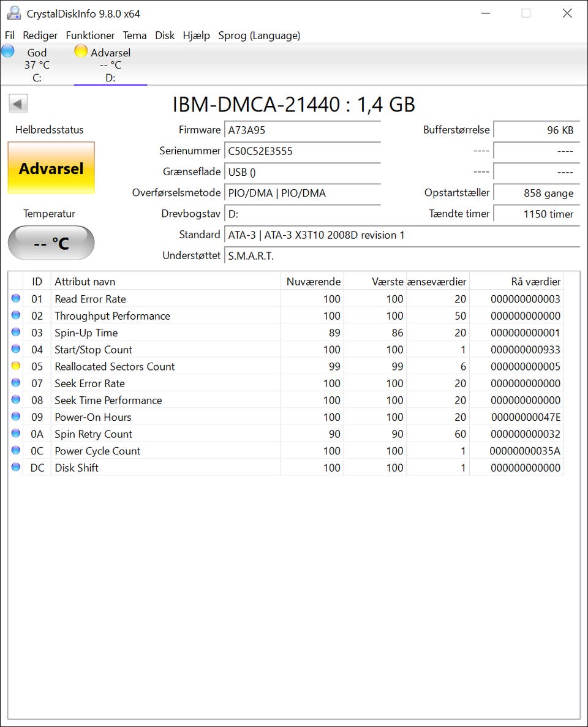Open the Tema menu
588x727 pixels.
tap(135, 36)
